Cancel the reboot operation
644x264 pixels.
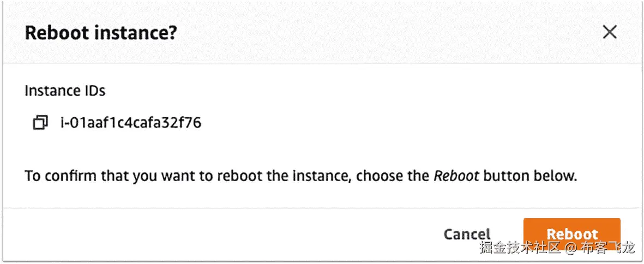tap(467, 234)
